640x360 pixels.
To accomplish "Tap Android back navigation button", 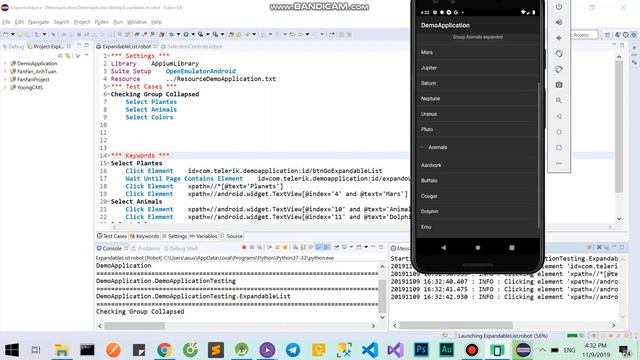I will click(444, 247).
